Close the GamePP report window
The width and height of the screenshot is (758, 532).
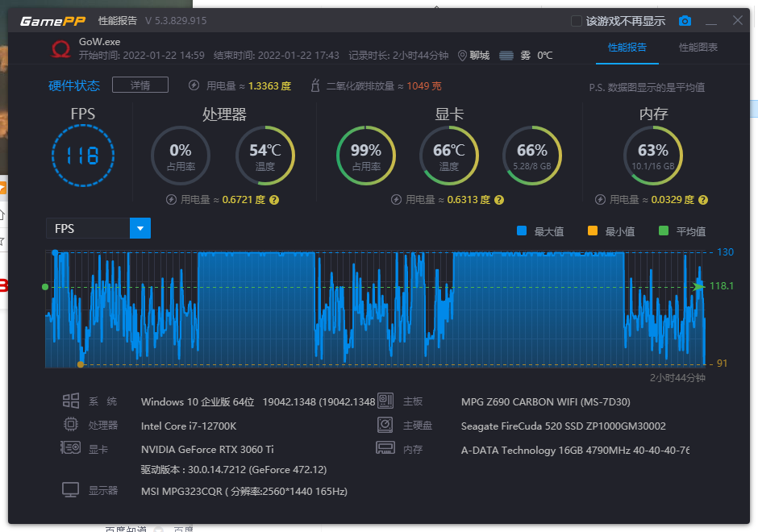[738, 20]
